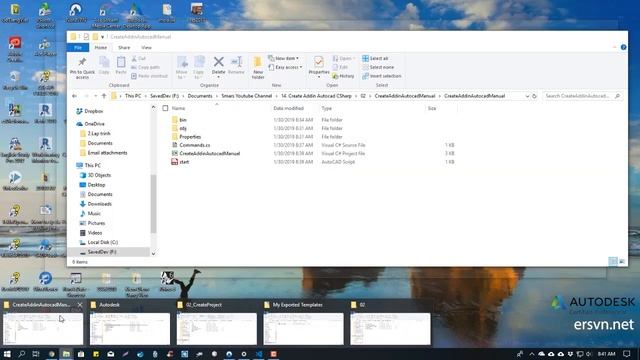The width and height of the screenshot is (640, 360).
Task: Click Paste shortcut in ribbon
Action: [x=149, y=76]
